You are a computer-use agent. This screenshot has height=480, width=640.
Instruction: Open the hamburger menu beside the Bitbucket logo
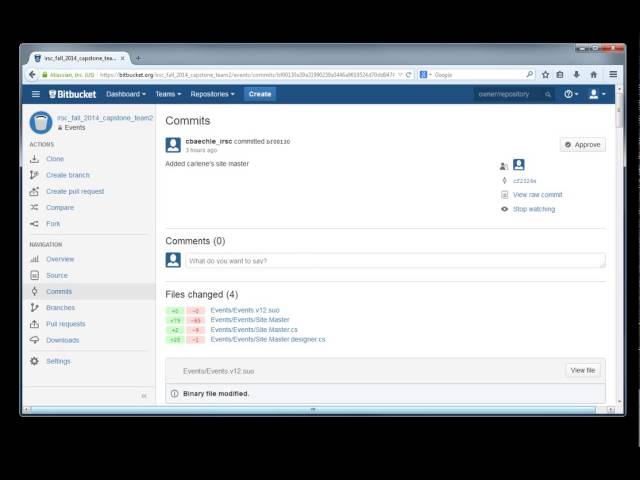coord(36,94)
